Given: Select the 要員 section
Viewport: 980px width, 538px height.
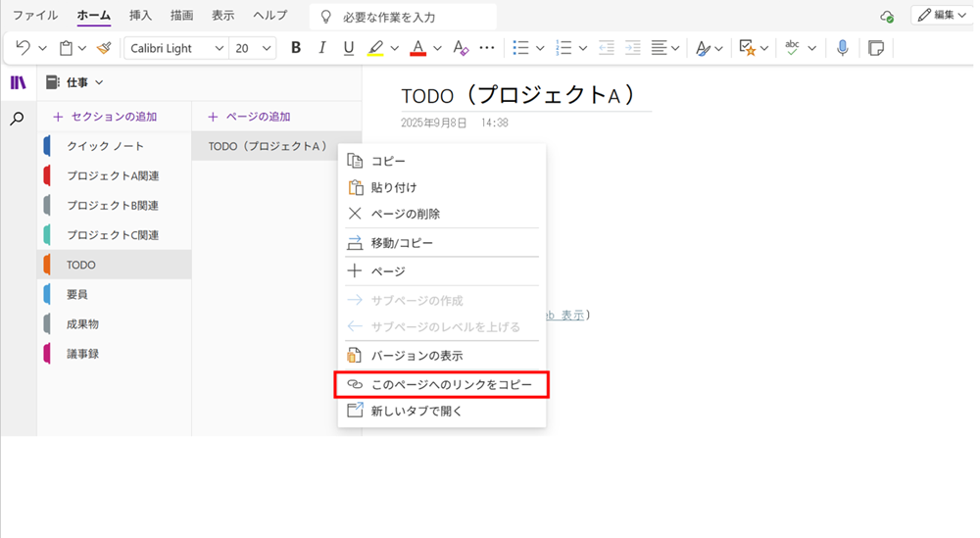Looking at the screenshot, I should point(115,294).
